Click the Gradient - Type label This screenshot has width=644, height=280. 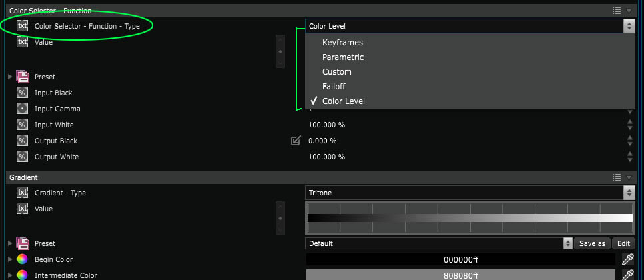click(60, 193)
